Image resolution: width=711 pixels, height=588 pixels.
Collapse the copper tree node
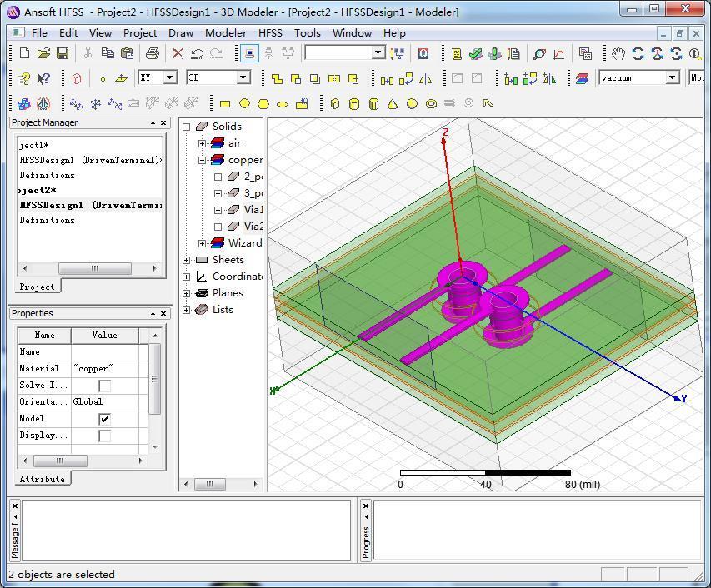(x=203, y=161)
